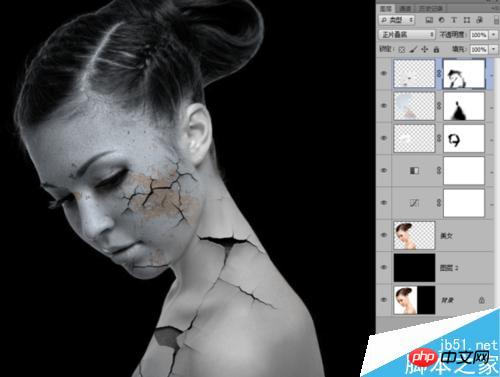The image size is (500, 377).
Task: Open the opacity slider arrow
Action: click(x=493, y=35)
